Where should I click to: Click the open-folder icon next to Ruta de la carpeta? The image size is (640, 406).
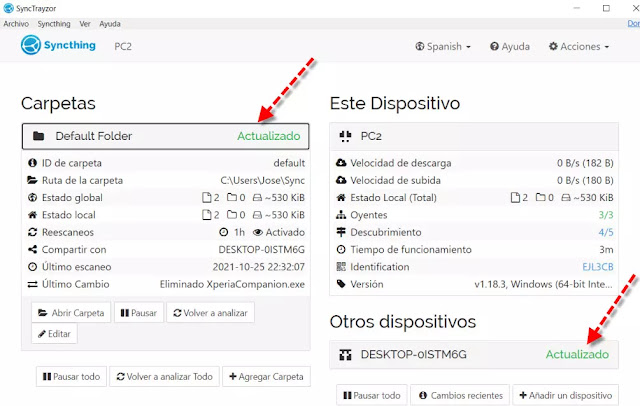tap(32, 180)
